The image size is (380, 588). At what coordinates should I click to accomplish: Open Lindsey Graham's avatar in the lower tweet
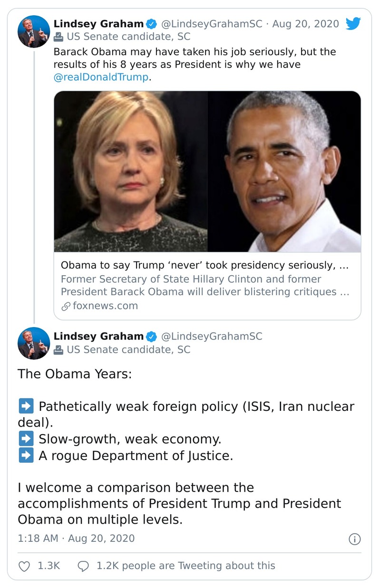coord(34,343)
